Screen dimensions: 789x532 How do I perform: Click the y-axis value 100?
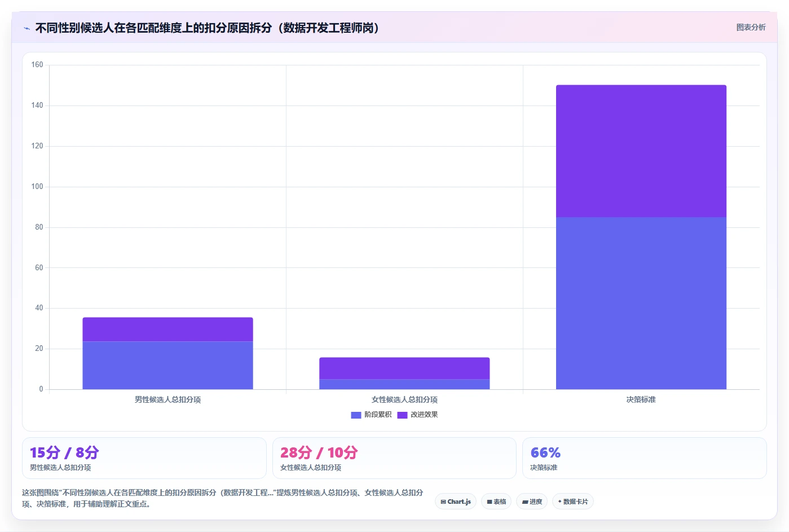click(x=37, y=187)
